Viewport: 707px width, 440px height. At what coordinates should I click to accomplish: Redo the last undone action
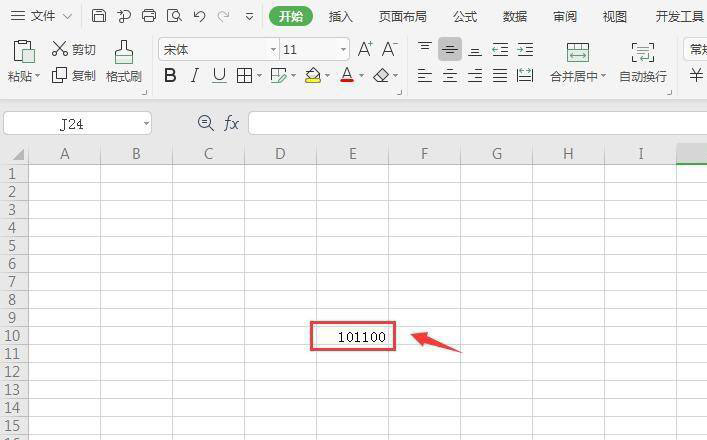223,17
